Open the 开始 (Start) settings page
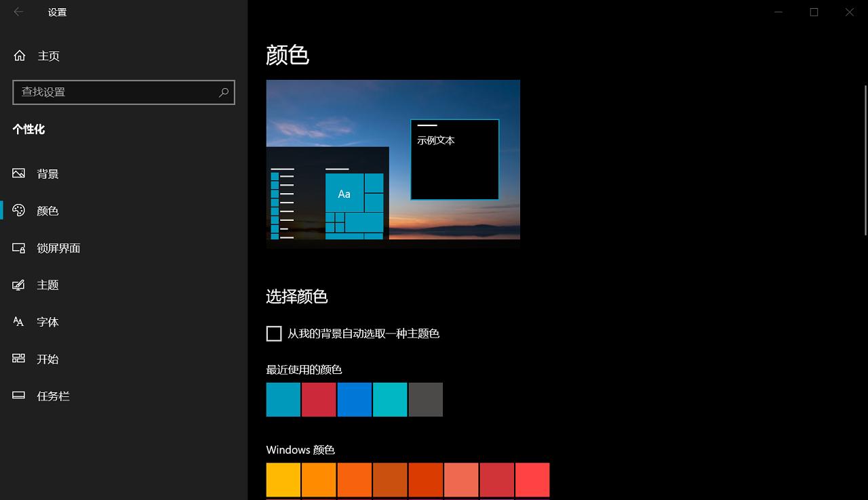 coord(47,359)
